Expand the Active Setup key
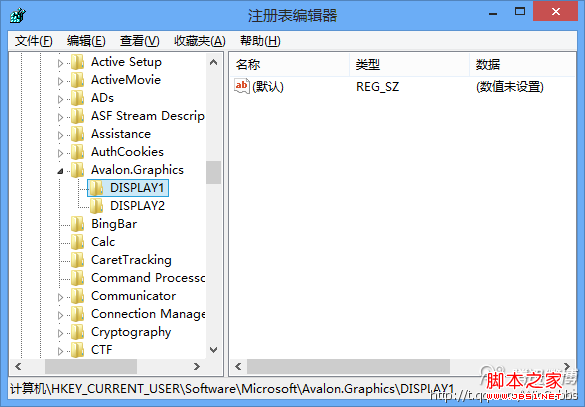The width and height of the screenshot is (585, 407). pos(60,63)
